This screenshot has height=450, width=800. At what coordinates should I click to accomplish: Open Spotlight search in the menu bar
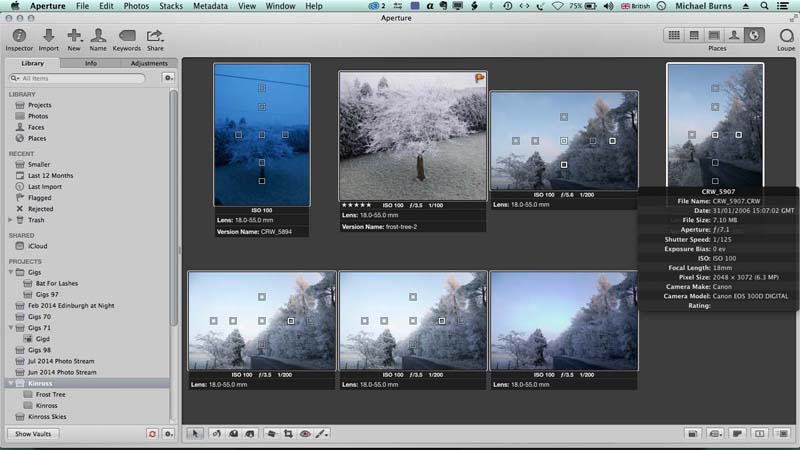(764, 6)
